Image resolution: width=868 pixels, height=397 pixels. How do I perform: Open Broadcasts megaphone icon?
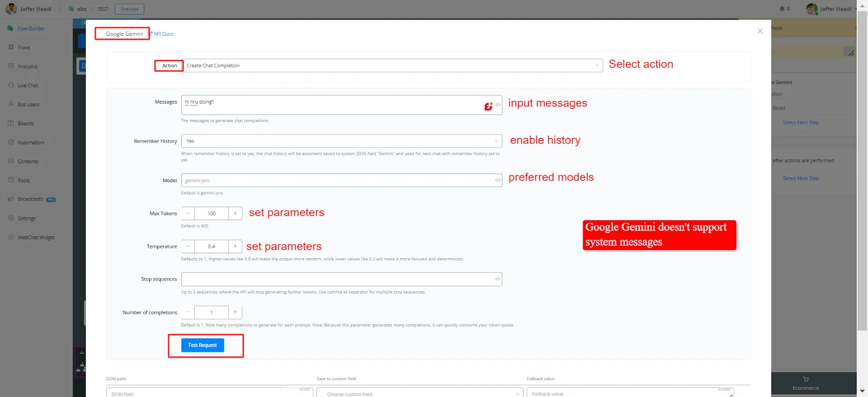[x=11, y=199]
